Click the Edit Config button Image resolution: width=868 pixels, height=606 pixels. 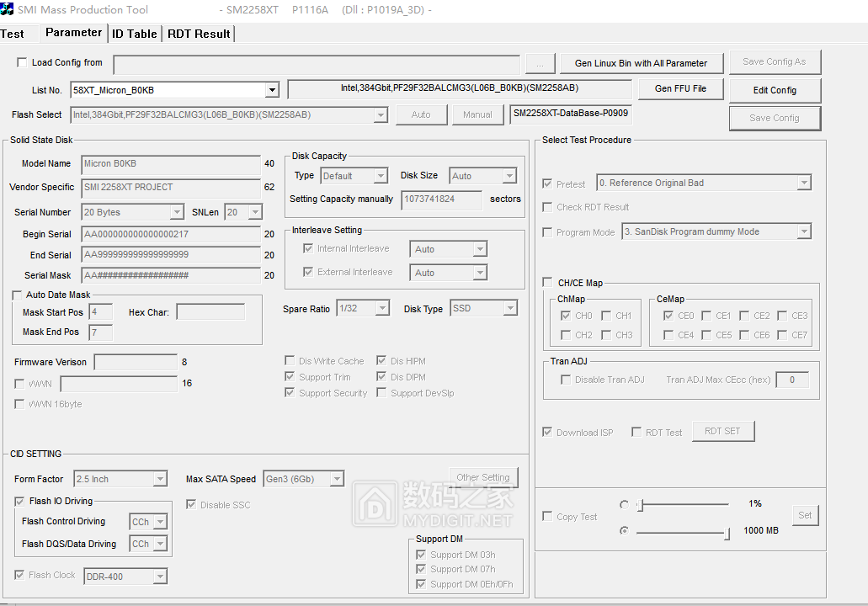775,90
